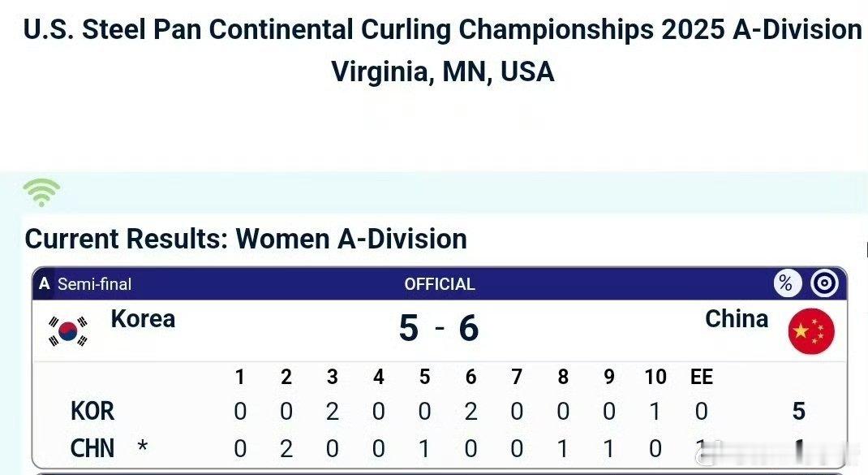Viewport: 868px width, 475px height.
Task: Click the sheet A badge
Action: [44, 284]
